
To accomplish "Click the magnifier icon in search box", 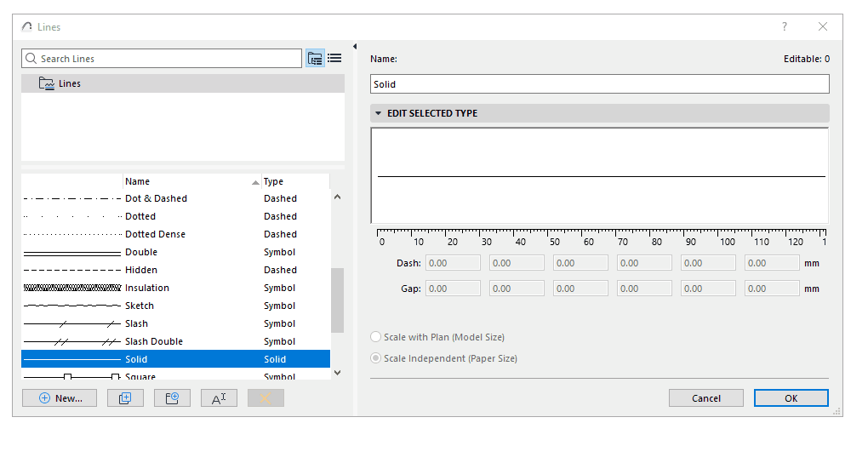I will tap(31, 58).
